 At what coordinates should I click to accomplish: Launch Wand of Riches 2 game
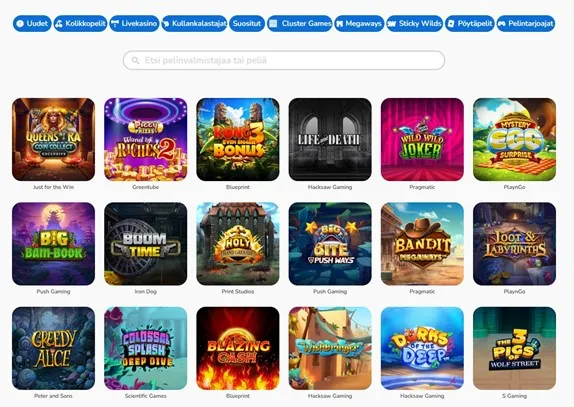click(146, 139)
